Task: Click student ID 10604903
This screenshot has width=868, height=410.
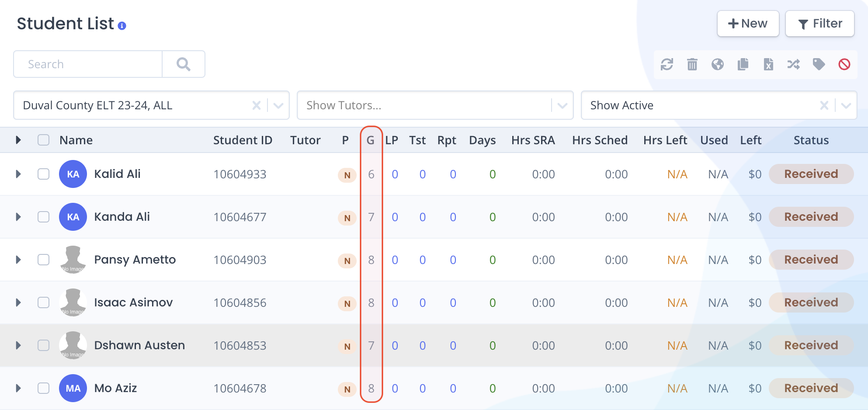Action: [x=240, y=260]
